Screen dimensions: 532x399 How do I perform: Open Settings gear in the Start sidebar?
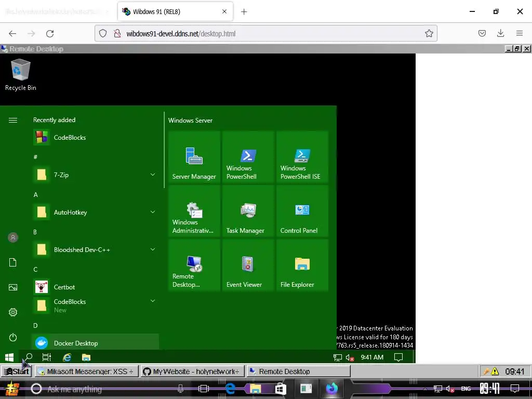coord(13,312)
